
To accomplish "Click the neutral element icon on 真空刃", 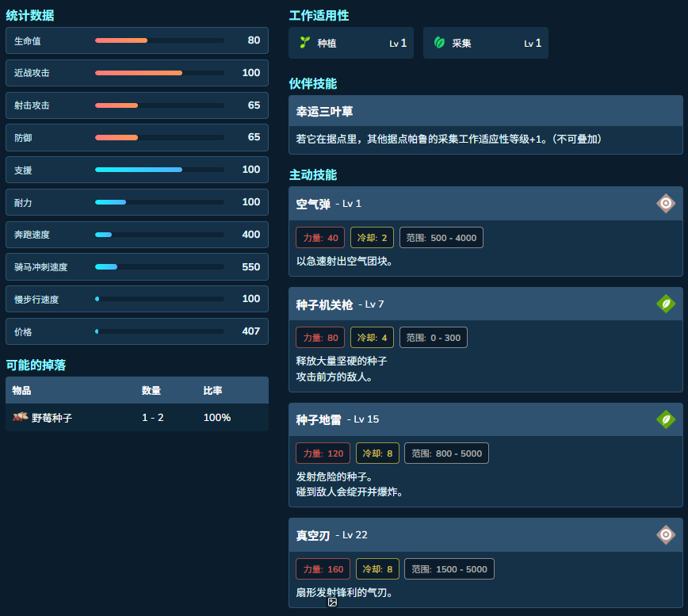I will coord(666,534).
